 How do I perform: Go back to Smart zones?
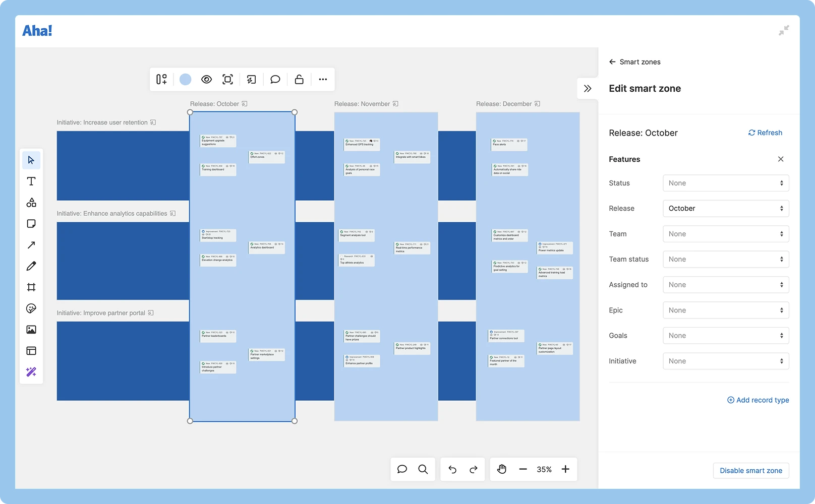pos(634,61)
